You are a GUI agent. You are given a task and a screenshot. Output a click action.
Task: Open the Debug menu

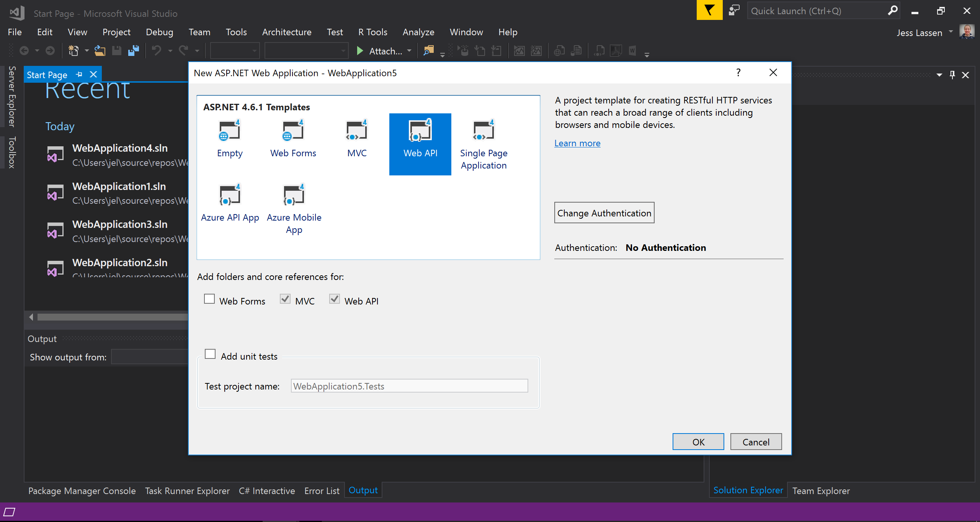coord(159,32)
